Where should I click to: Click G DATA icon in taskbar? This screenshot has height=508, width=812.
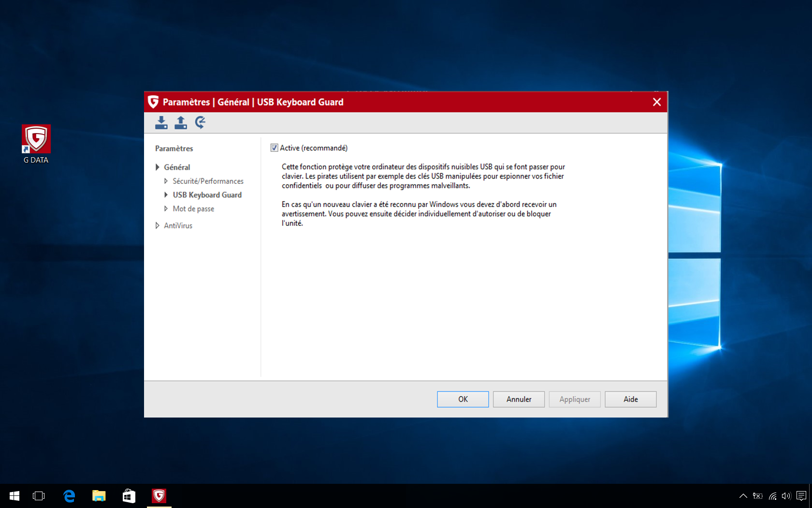pos(159,496)
